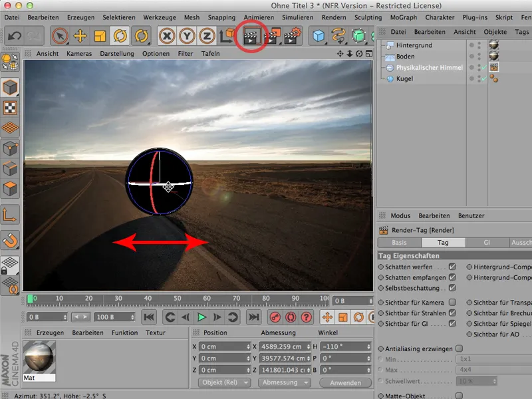Click viewport maximize toggle icon

[369, 54]
